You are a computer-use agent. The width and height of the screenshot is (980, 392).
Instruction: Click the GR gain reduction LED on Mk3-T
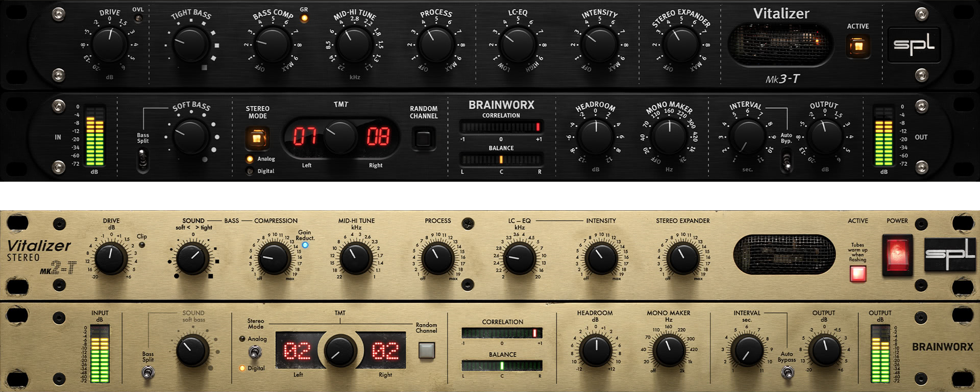click(304, 18)
